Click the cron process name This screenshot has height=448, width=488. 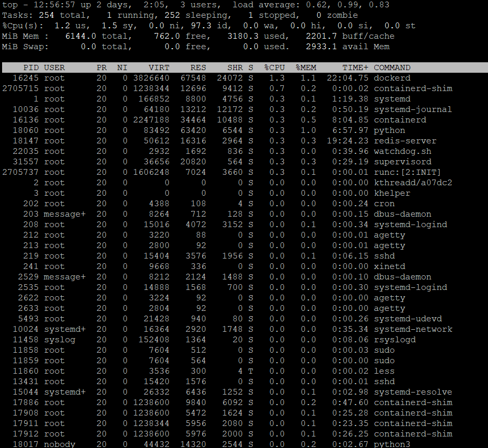(x=384, y=204)
